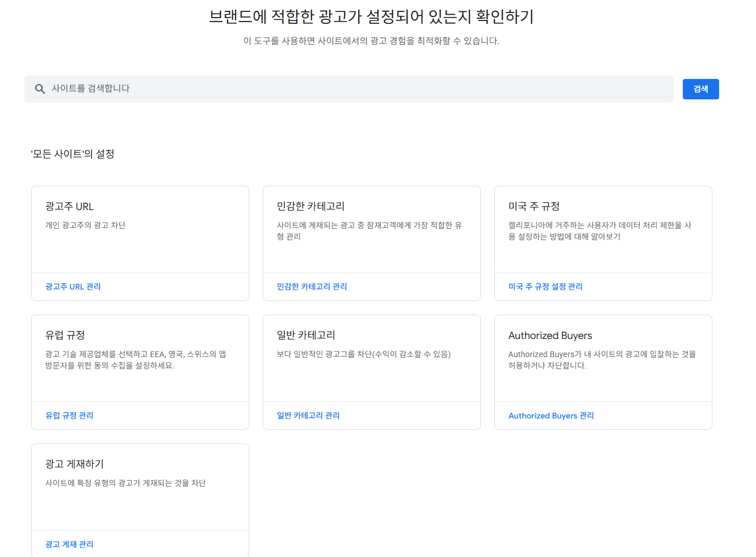The height and width of the screenshot is (557, 756).
Task: Click the subtitle describing the ad optimization tool
Action: pyautogui.click(x=377, y=40)
